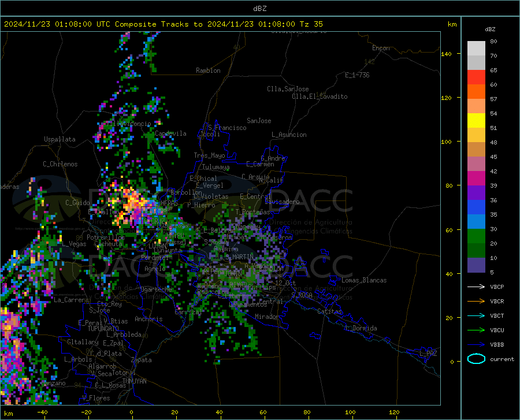The image size is (520, 420).
Task: Click the Zapata map label
Action: pos(142,360)
